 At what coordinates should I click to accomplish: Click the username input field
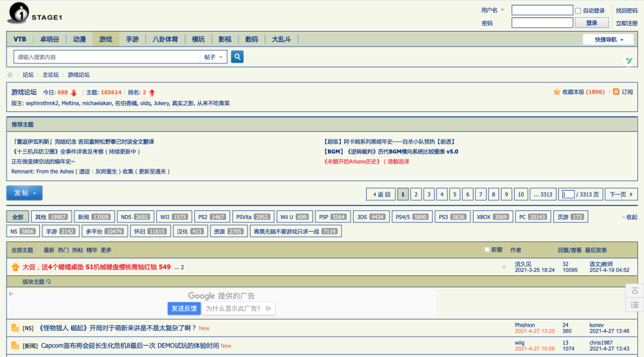(542, 10)
